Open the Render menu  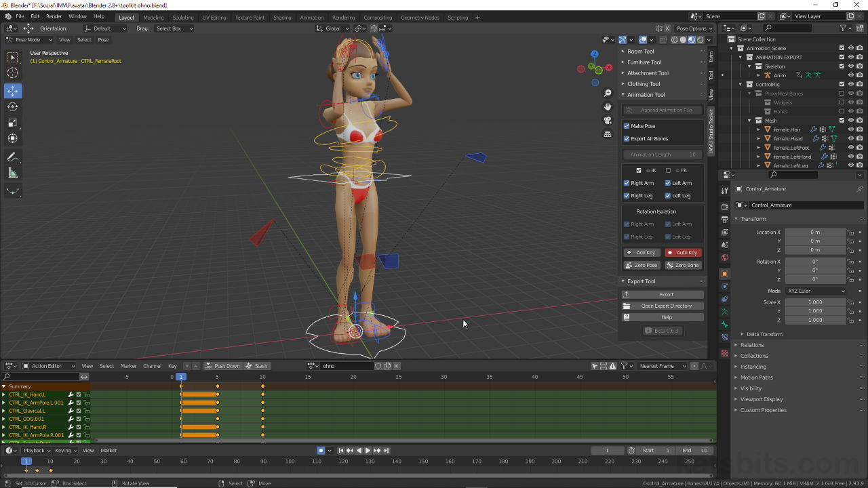(x=54, y=16)
